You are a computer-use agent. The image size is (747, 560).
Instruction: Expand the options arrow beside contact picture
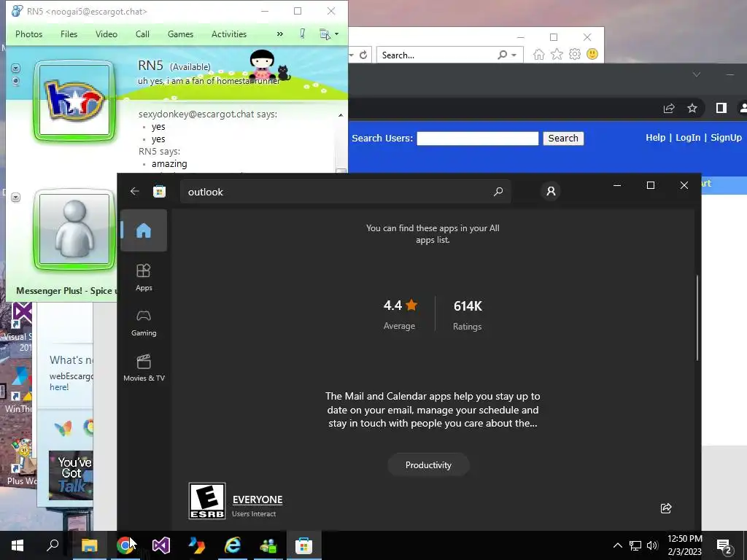[x=16, y=68]
